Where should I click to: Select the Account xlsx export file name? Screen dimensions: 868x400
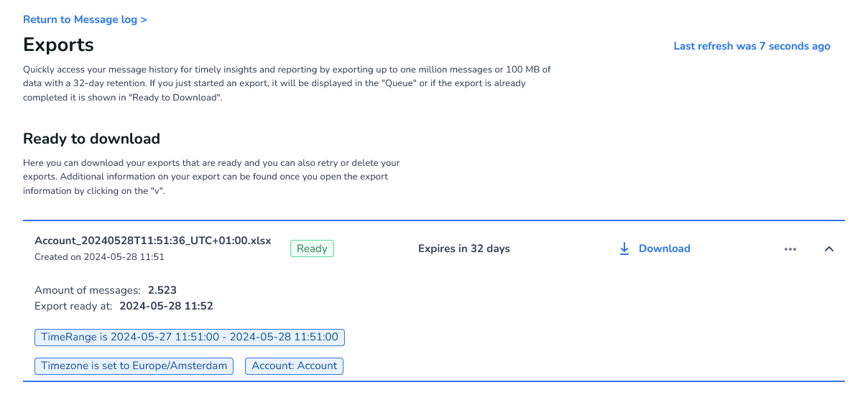pyautogui.click(x=152, y=241)
